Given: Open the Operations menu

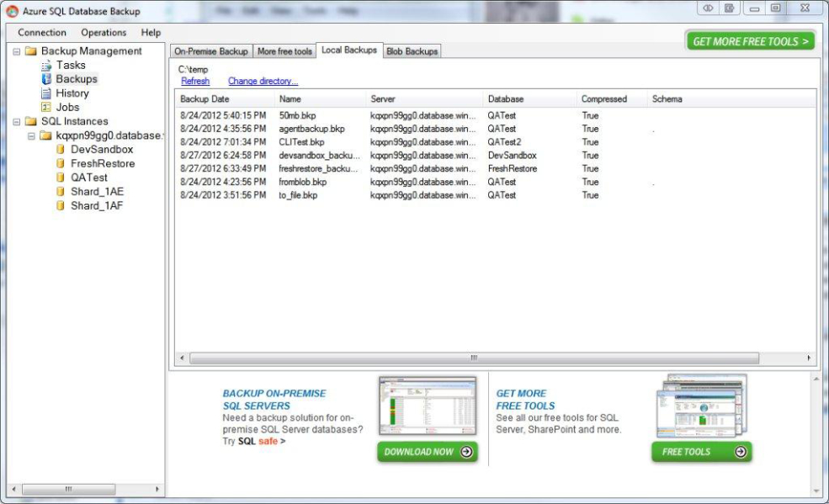Looking at the screenshot, I should 103,32.
